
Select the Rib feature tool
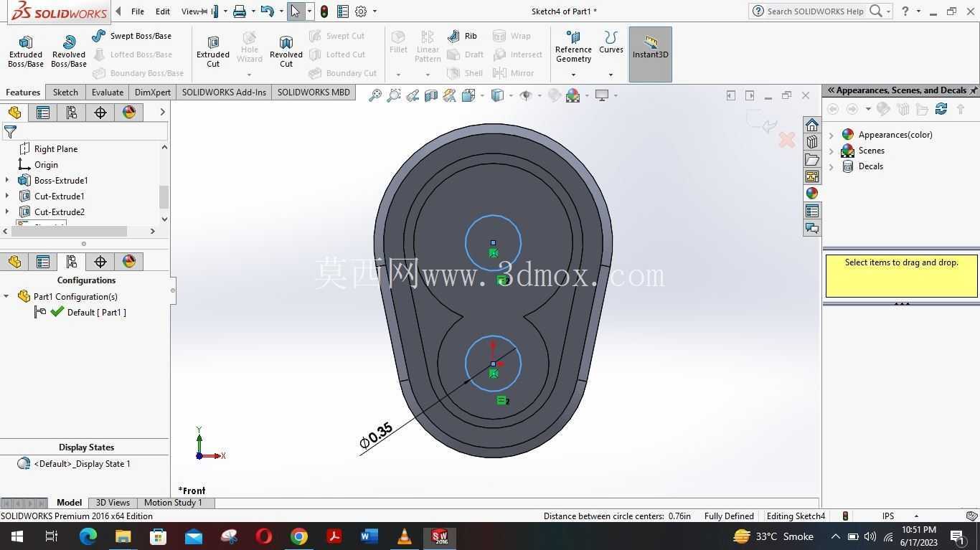(x=463, y=36)
